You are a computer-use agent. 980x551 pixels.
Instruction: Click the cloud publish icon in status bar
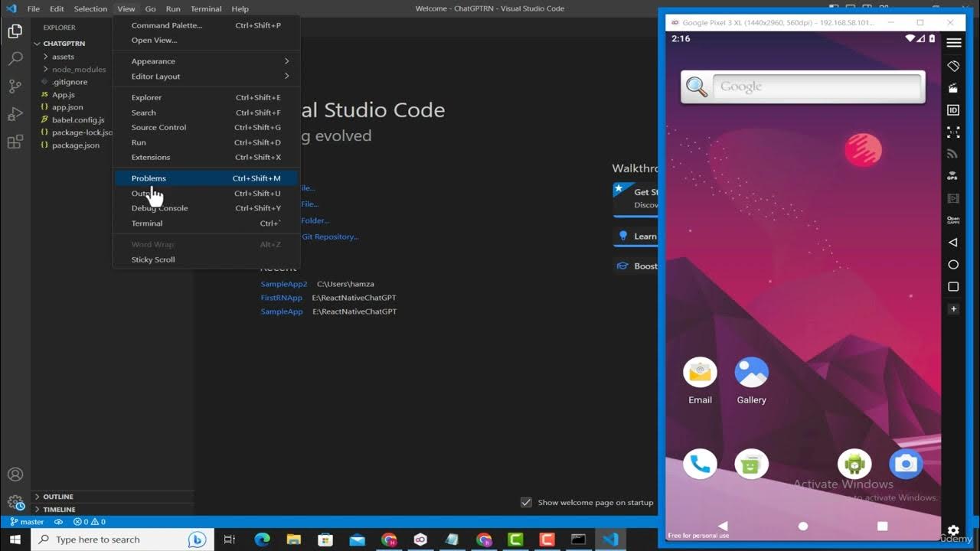58,522
